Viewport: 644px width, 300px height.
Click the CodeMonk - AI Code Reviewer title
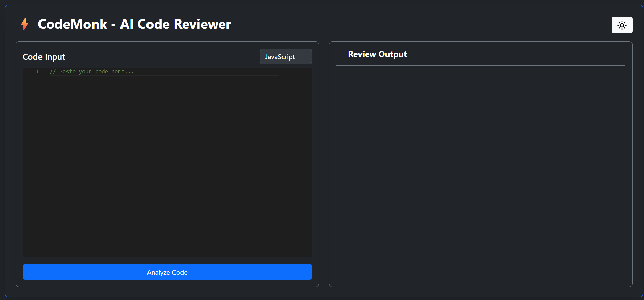[134, 24]
